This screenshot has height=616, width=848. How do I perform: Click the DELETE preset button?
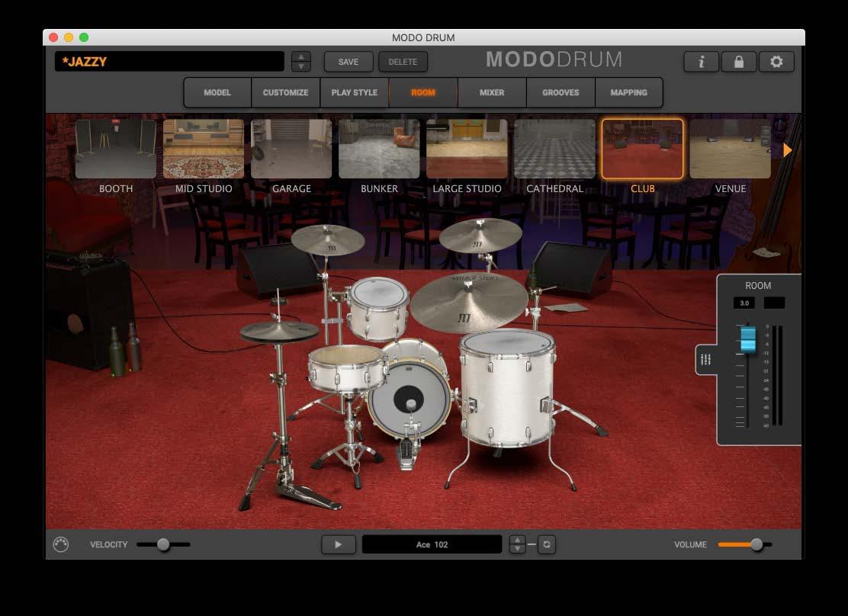click(403, 62)
